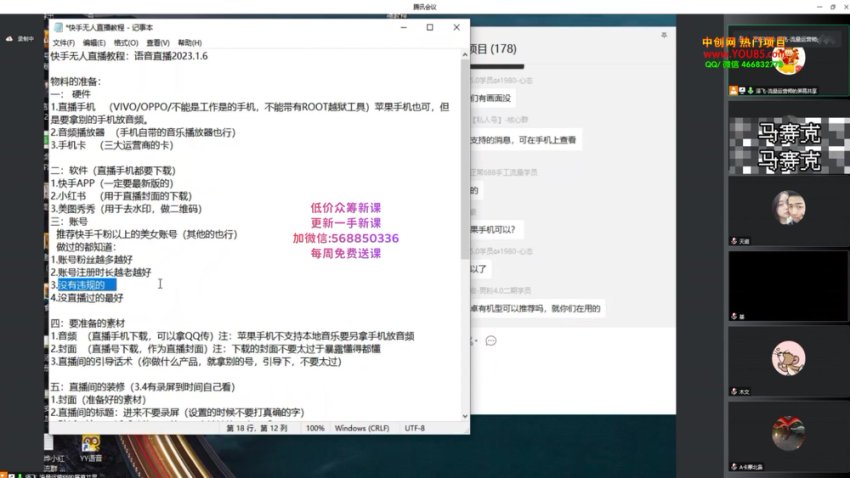Click the line 3.美图秀秀 in Notepad
This screenshot has width=850, height=478.
click(126, 209)
